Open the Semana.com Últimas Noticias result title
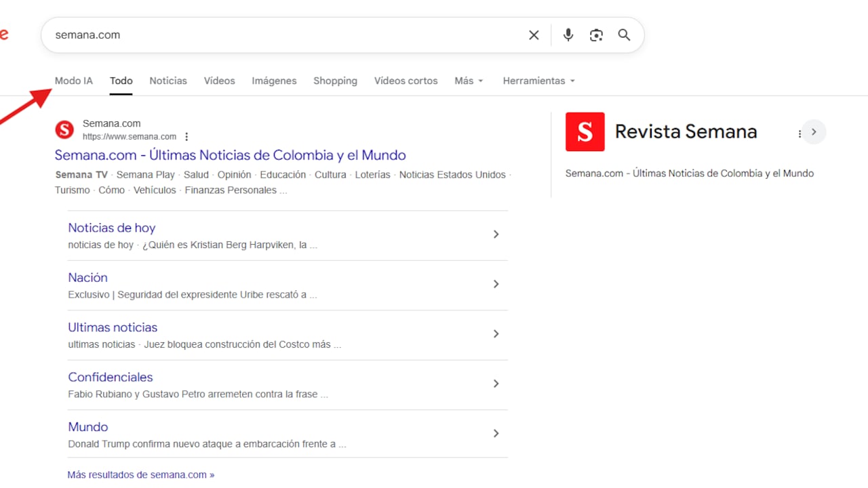 click(230, 155)
